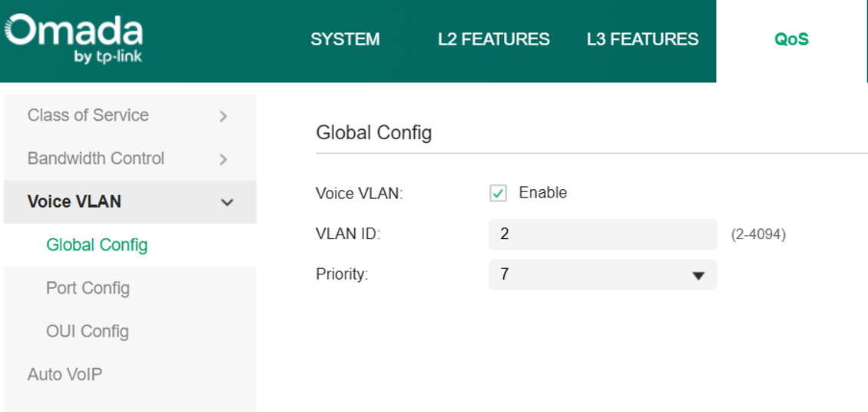Click the (2-4094) range hint
Viewport: 868px width, 412px height.
[x=758, y=234]
